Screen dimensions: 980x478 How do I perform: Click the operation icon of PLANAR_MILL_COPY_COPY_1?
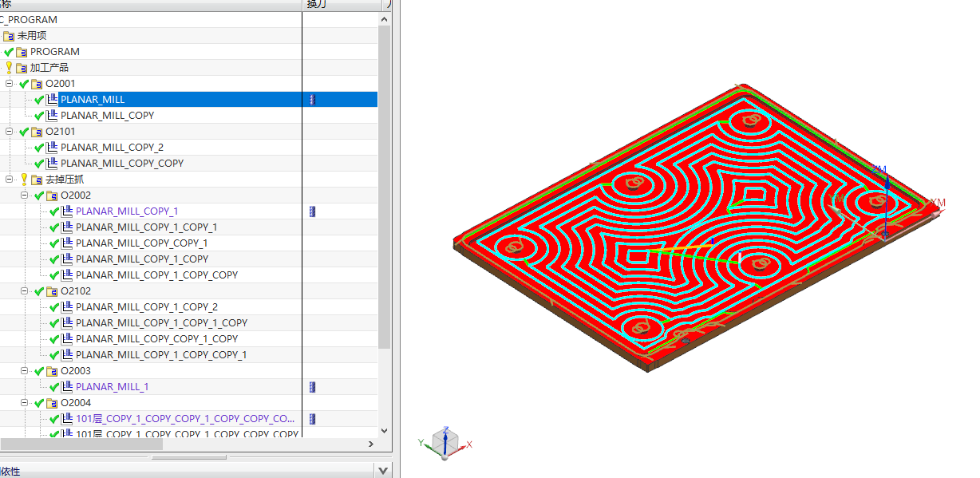click(x=67, y=243)
